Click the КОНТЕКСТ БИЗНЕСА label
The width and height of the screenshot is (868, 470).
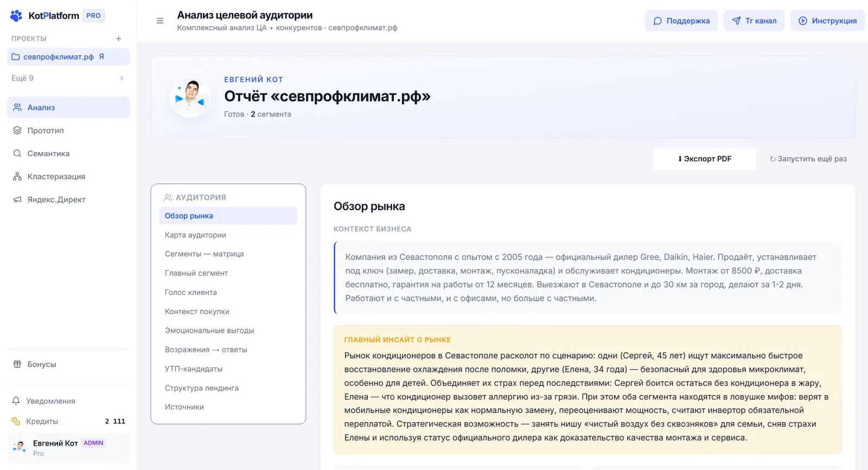(x=372, y=229)
